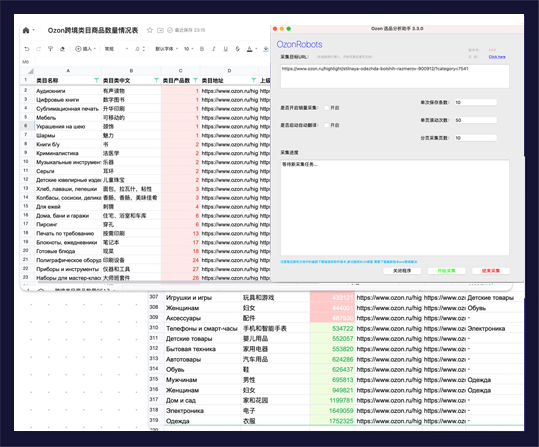Select cell with 'Пирсинг'
The height and width of the screenshot is (447, 539).
(68, 224)
